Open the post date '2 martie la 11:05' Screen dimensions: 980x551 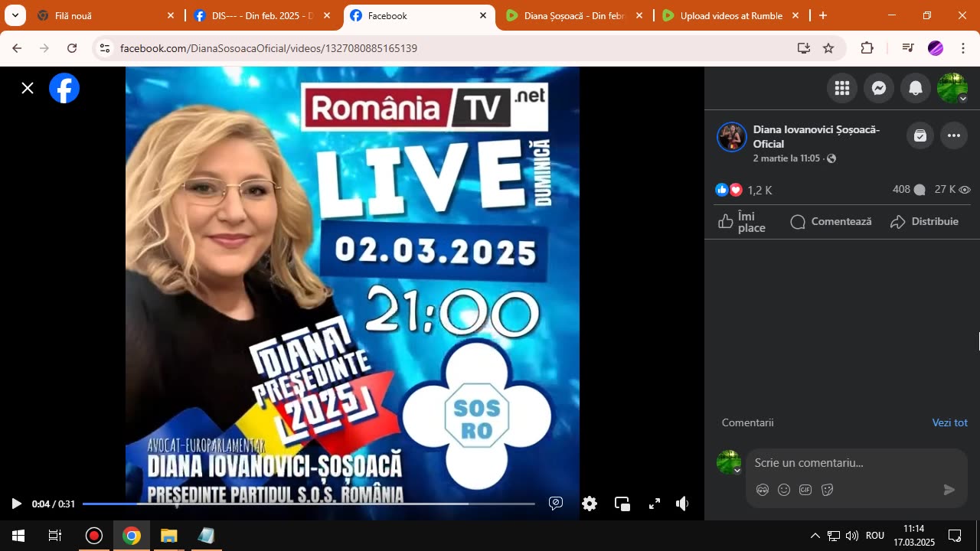tap(786, 158)
